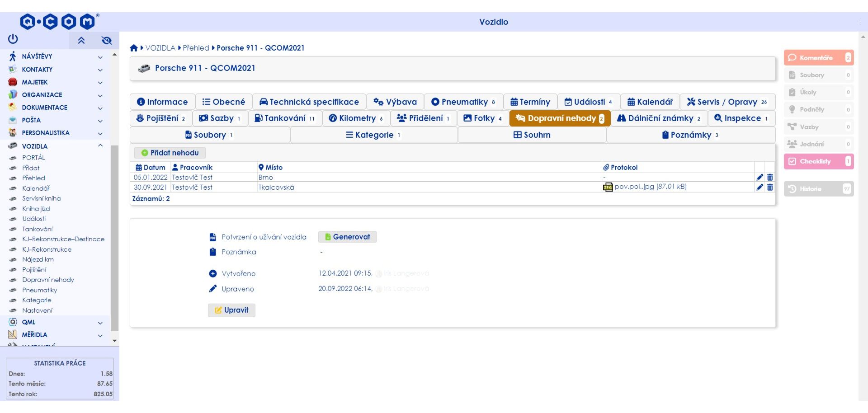This screenshot has width=868, height=413.
Task: Click VOZIDLA in the breadcrumb
Action: (x=160, y=48)
